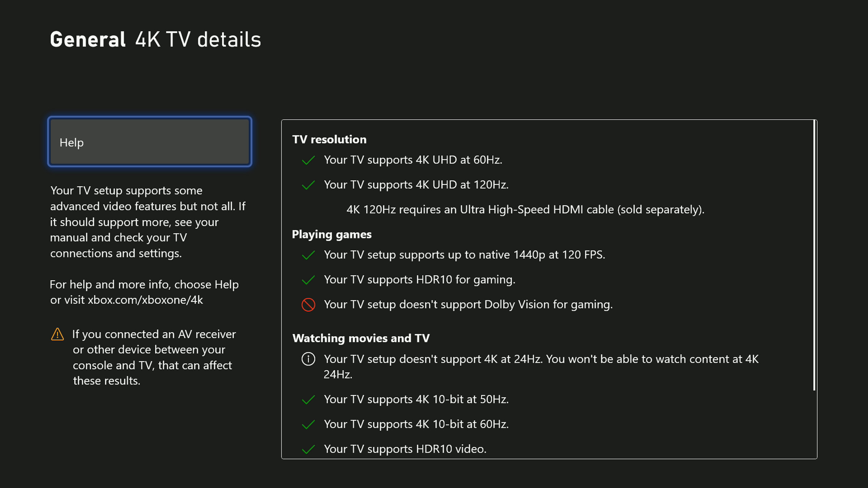Screen dimensions: 868x488
Task: Click the info icon beside 4K at 24Hz message
Action: point(308,359)
